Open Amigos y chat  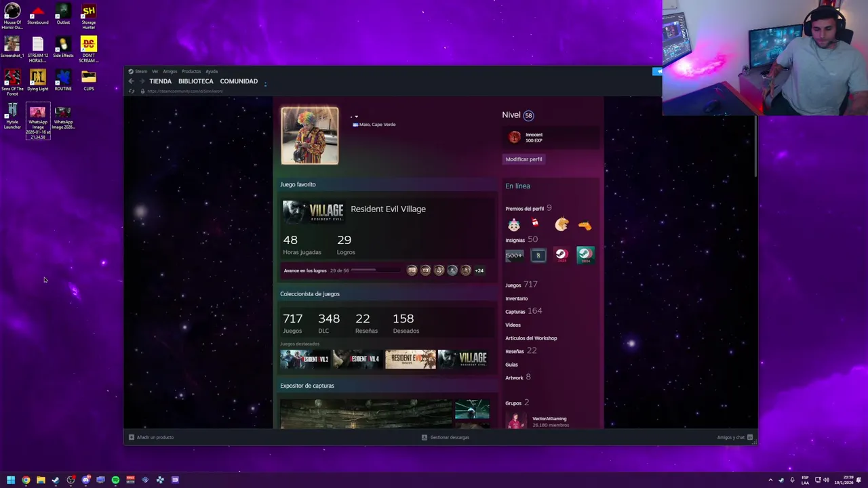coord(735,437)
